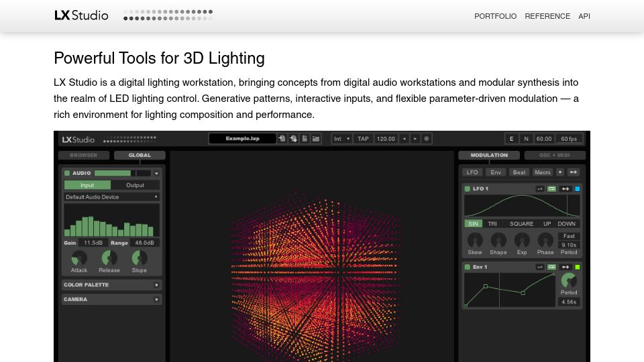
Task: Click the 120.00 BPM tempo value
Action: 386,139
